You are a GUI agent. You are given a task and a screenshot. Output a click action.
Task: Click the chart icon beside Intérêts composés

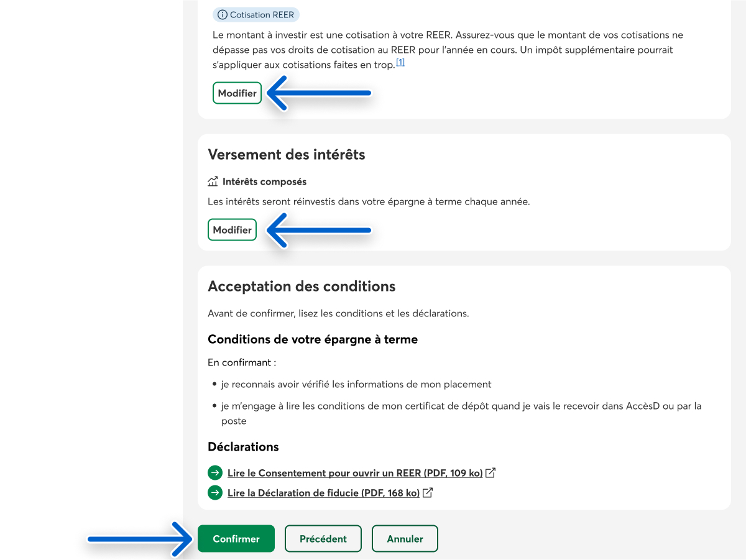213,182
